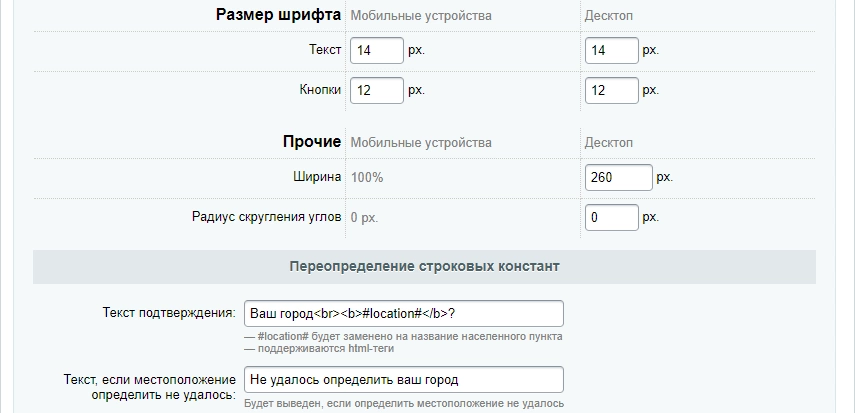Click the Текст подтверждения input field

[x=403, y=313]
